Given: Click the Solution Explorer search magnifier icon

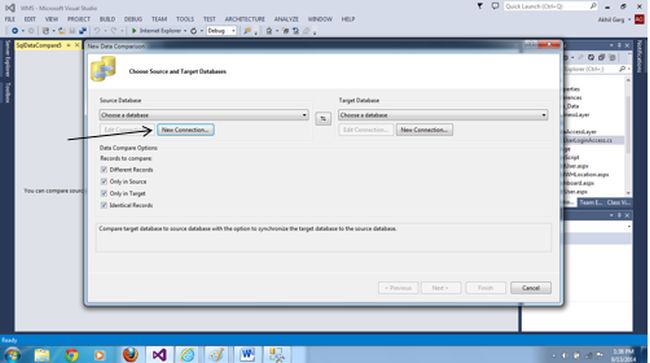Looking at the screenshot, I should point(622,69).
